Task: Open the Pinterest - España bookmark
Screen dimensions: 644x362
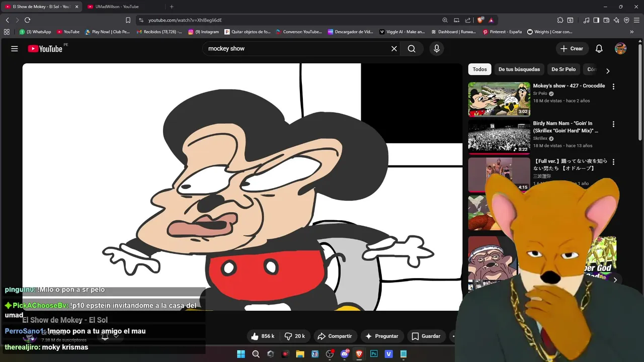Action: pyautogui.click(x=502, y=32)
